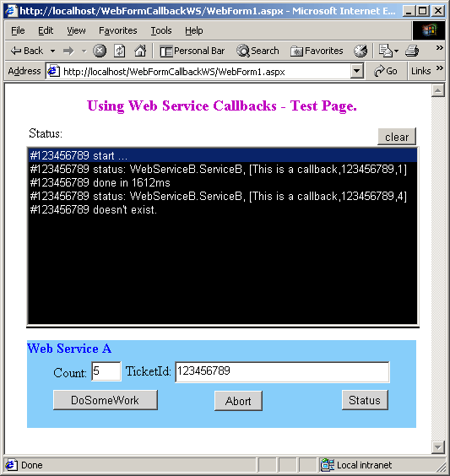Viewport: 450px width, 476px height.
Task: Maximize the Internet Explorer window
Action: [422, 11]
